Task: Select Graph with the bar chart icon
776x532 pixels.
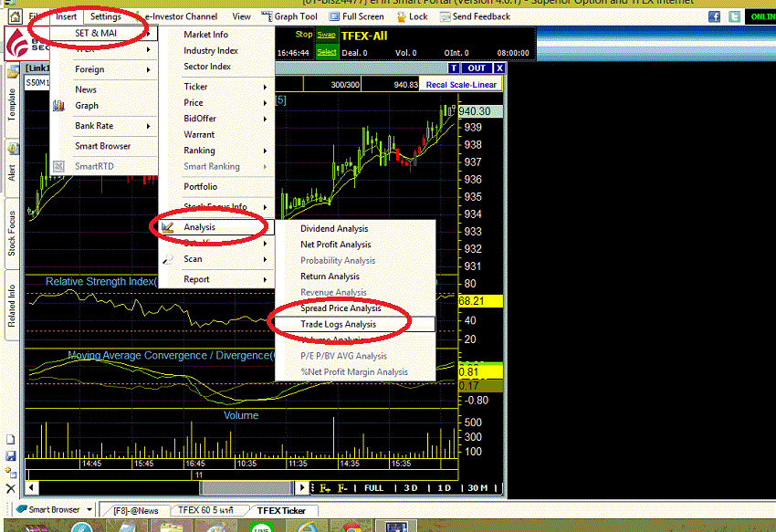Action: pos(87,106)
